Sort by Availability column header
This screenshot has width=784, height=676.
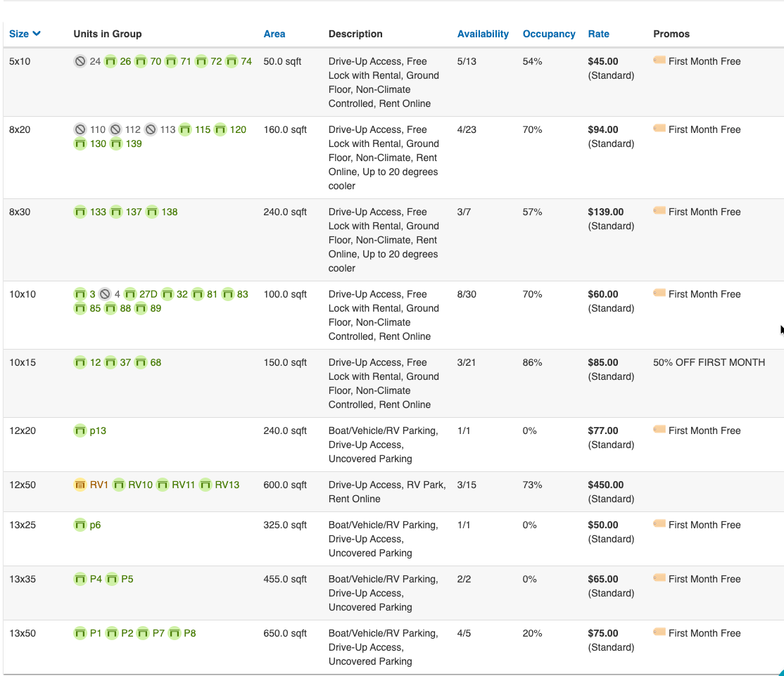coord(483,34)
